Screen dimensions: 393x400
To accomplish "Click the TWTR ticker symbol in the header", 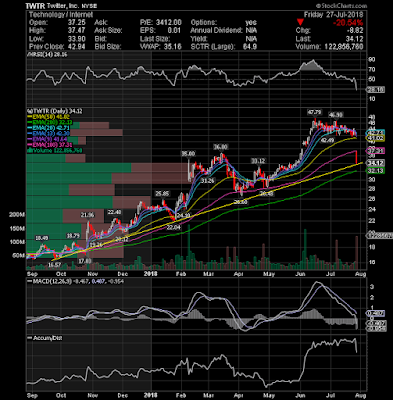I will click(x=34, y=6).
